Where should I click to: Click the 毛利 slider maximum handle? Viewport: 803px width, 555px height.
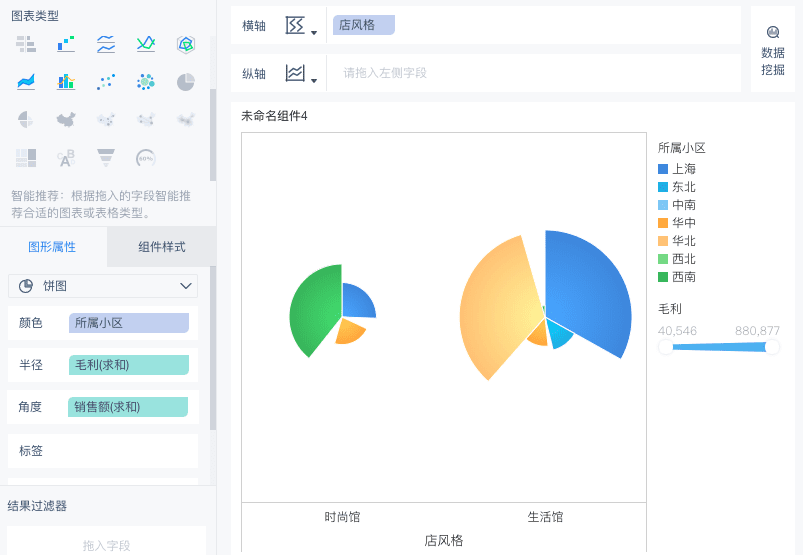pyautogui.click(x=772, y=347)
